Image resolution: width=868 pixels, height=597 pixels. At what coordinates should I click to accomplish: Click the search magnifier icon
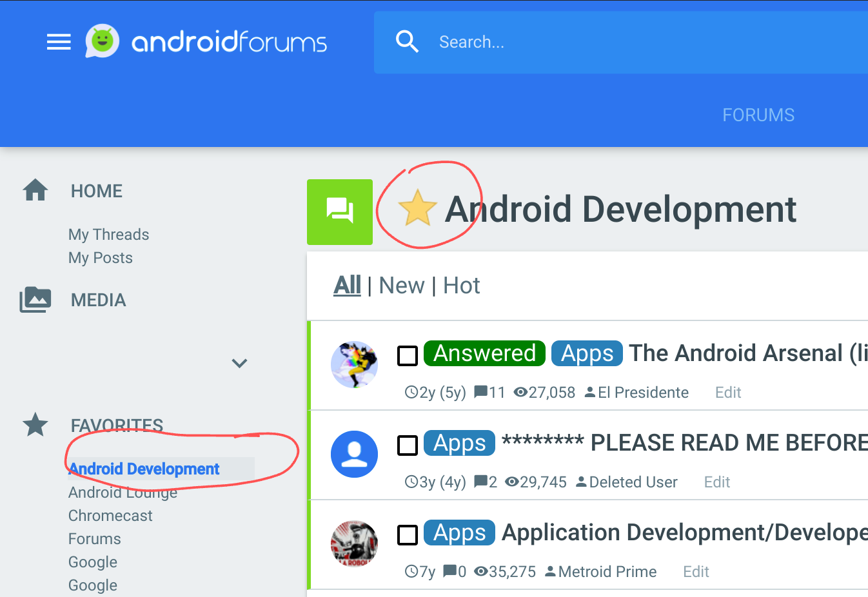pos(407,42)
